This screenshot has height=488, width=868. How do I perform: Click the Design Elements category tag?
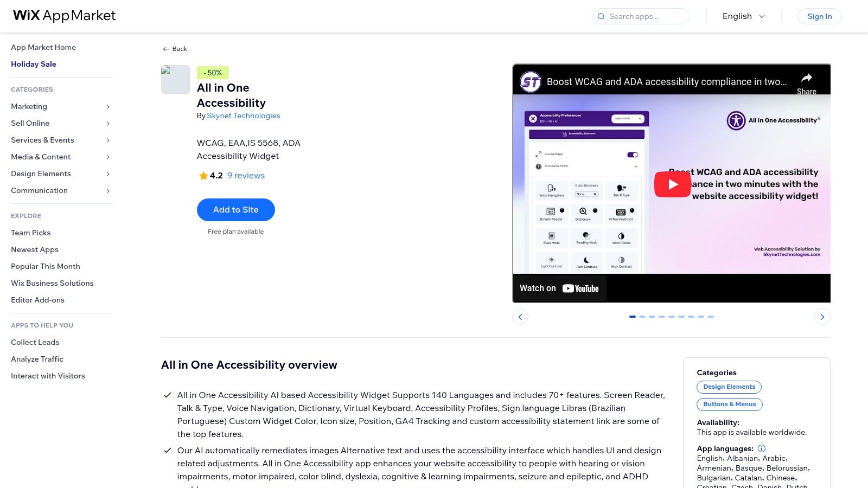tap(729, 387)
